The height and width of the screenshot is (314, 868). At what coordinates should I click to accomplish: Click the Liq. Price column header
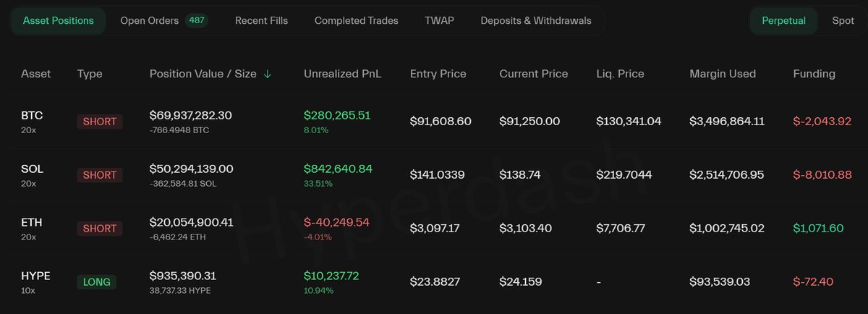pyautogui.click(x=620, y=74)
